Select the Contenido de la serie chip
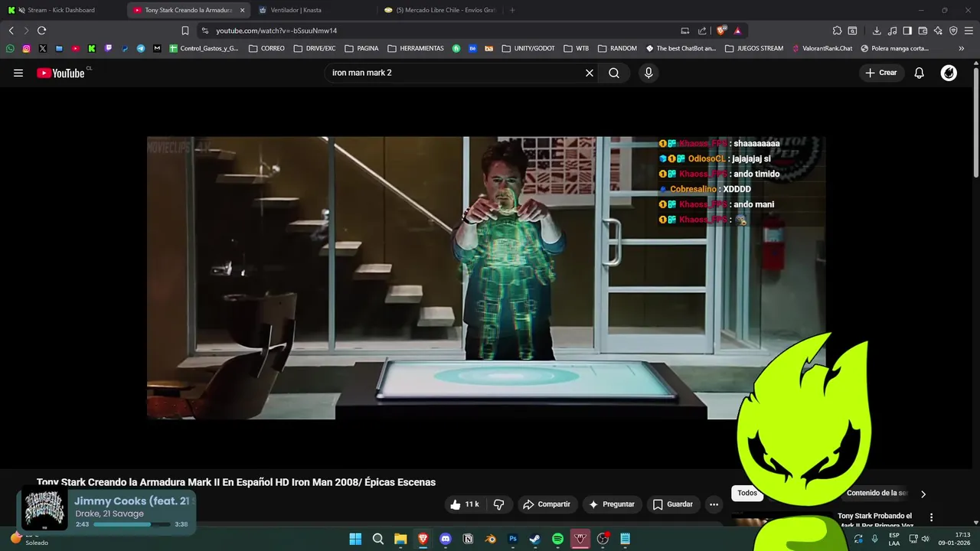Image resolution: width=980 pixels, height=551 pixels. pos(877,493)
